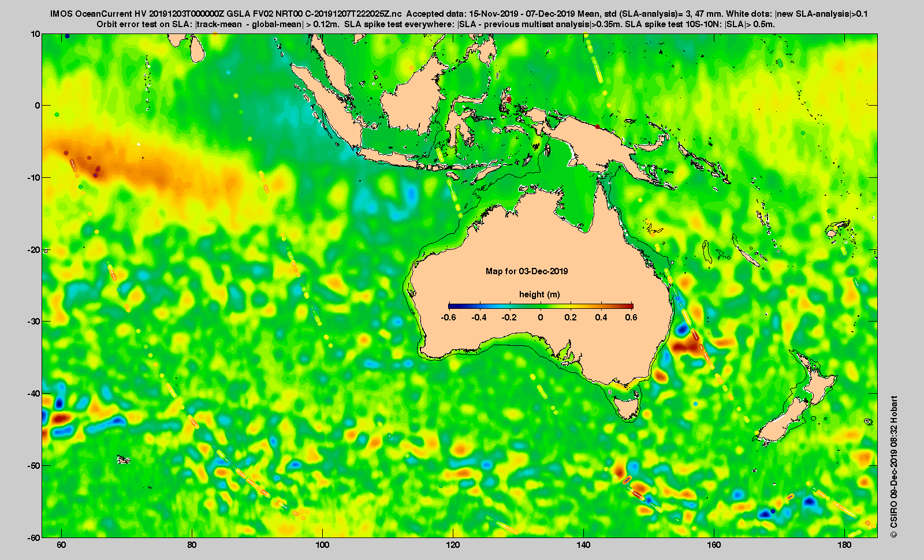
Task: Click the -0.2 colorbar tick label
Action: click(x=509, y=318)
